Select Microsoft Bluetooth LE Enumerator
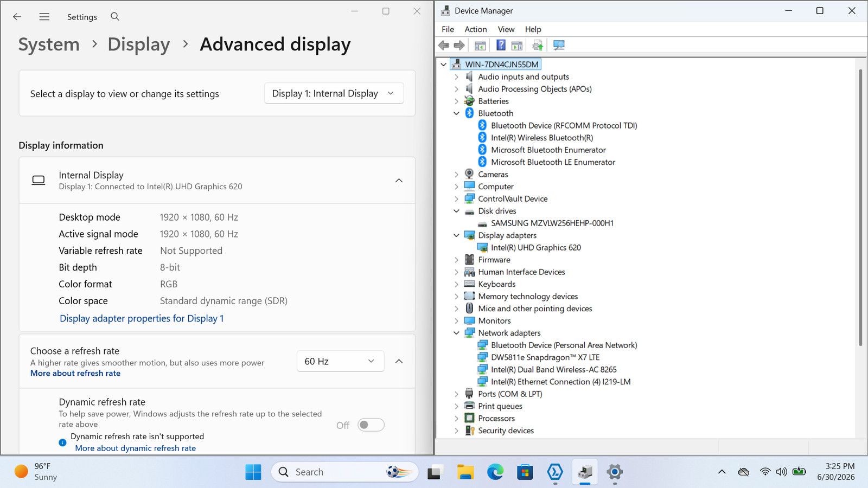 click(x=553, y=162)
